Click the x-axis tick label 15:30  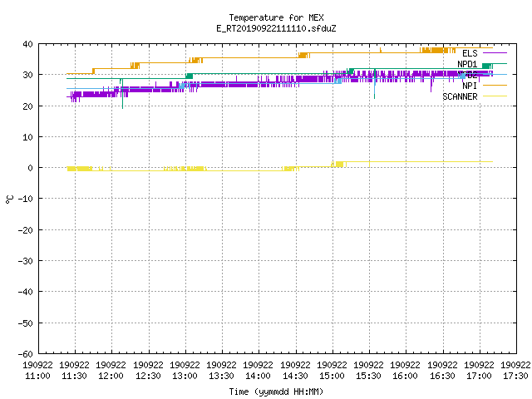[x=369, y=376]
